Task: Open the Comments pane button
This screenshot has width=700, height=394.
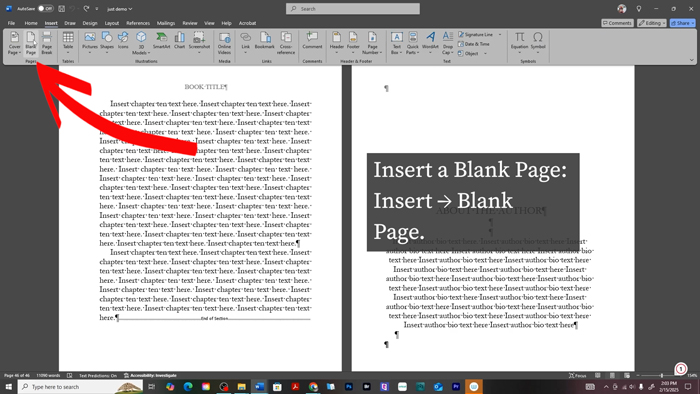Action: click(x=617, y=23)
